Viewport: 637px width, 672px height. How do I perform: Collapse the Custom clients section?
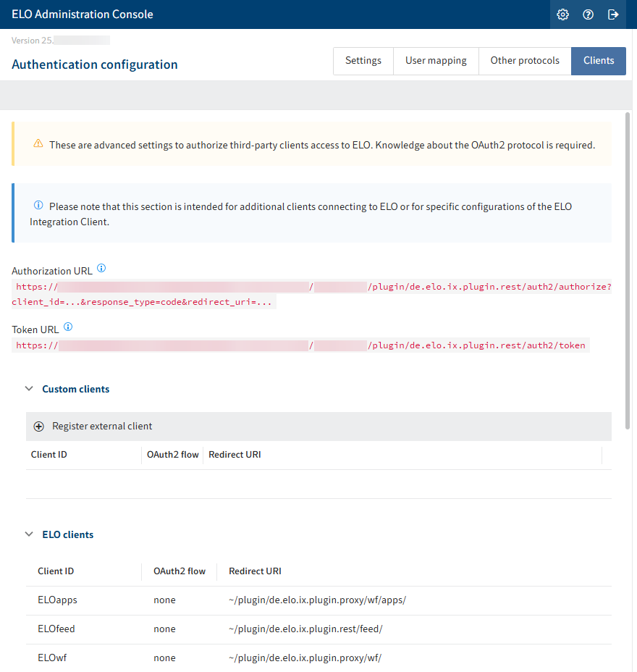coord(29,389)
